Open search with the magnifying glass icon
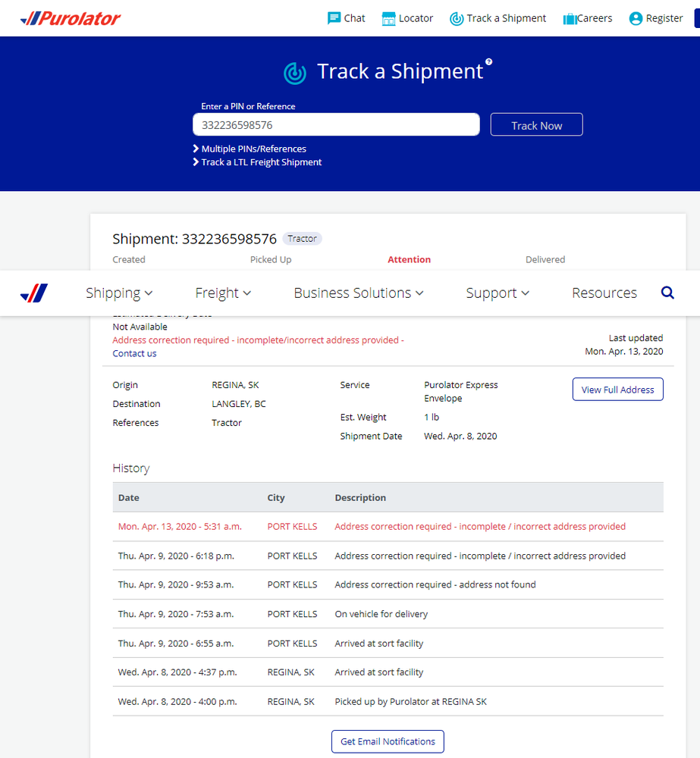Image resolution: width=700 pixels, height=758 pixels. pyautogui.click(x=667, y=293)
